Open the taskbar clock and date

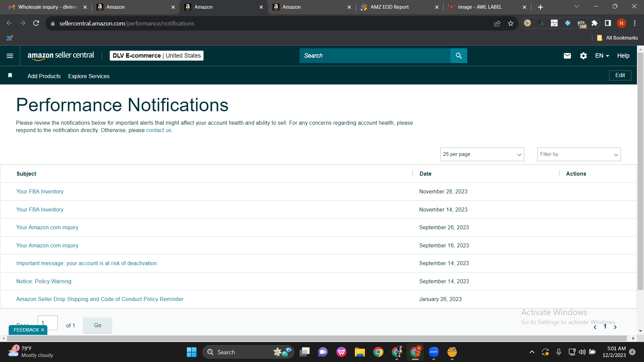(614, 352)
